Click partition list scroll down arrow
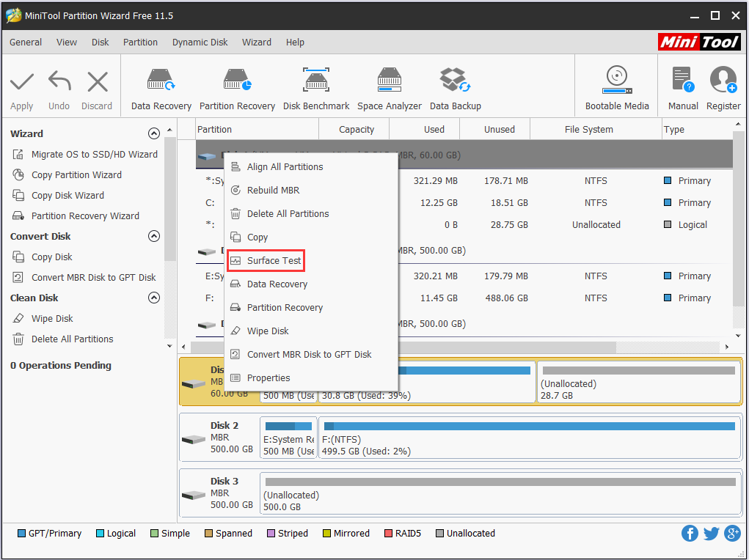Image resolution: width=749 pixels, height=560 pixels. coord(738,336)
